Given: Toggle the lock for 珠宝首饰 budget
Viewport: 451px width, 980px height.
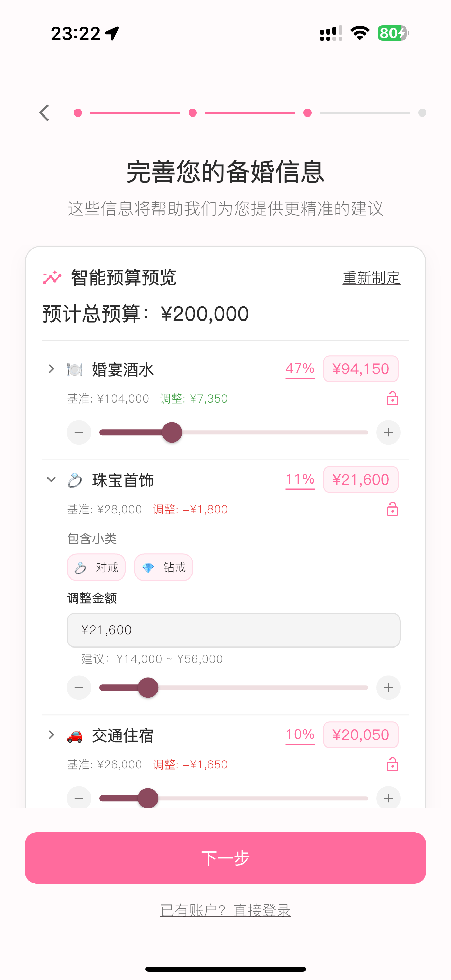Looking at the screenshot, I should pos(393,509).
